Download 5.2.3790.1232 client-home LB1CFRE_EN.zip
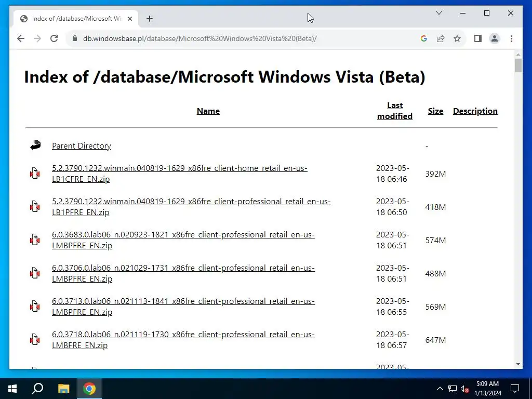 point(179,174)
